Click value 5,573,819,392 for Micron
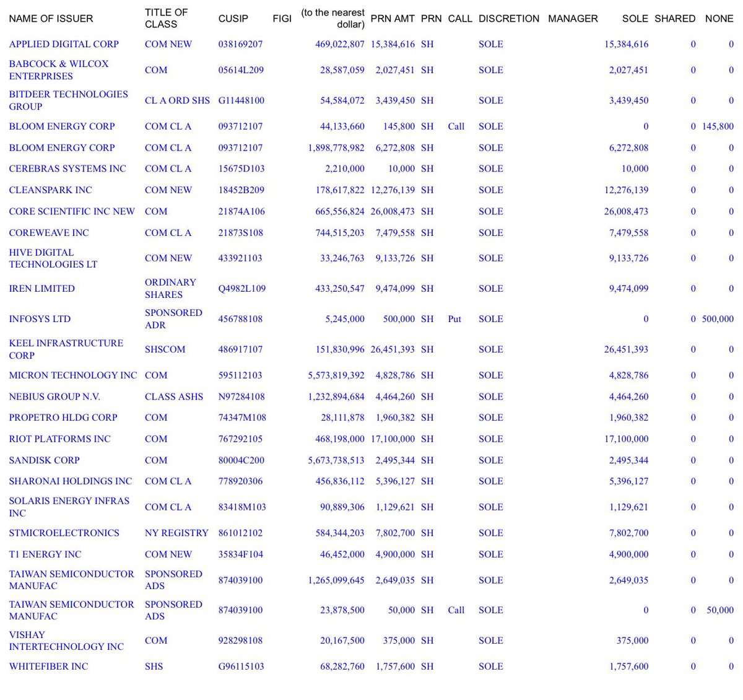This screenshot has height=700, width=743. (336, 375)
